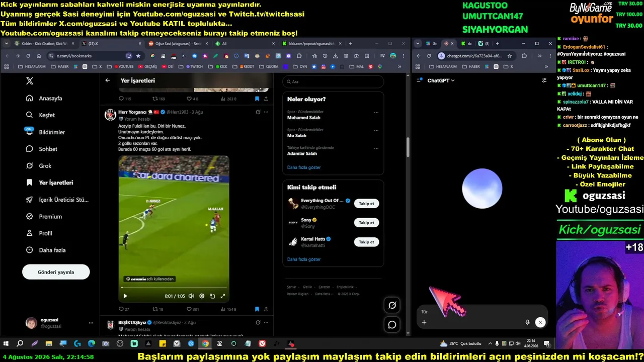The height and width of the screenshot is (362, 644).
Task: Open ChatGPT conversation settings sliders icon
Action: (x=544, y=80)
